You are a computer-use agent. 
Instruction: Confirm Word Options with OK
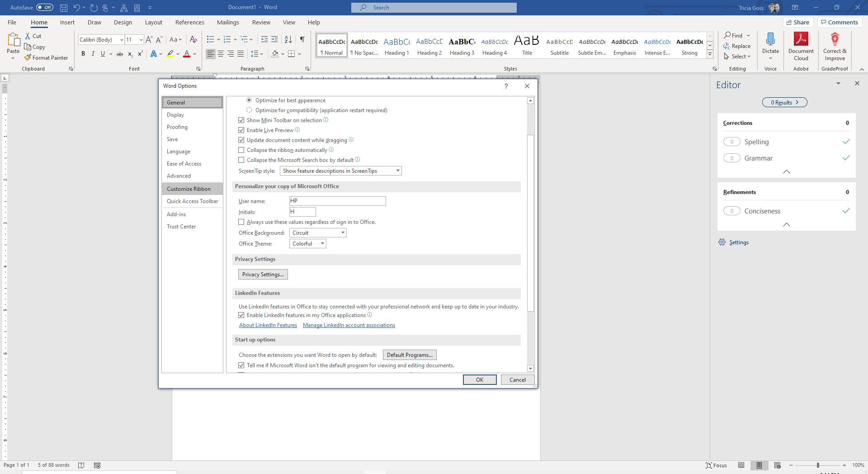coord(480,380)
